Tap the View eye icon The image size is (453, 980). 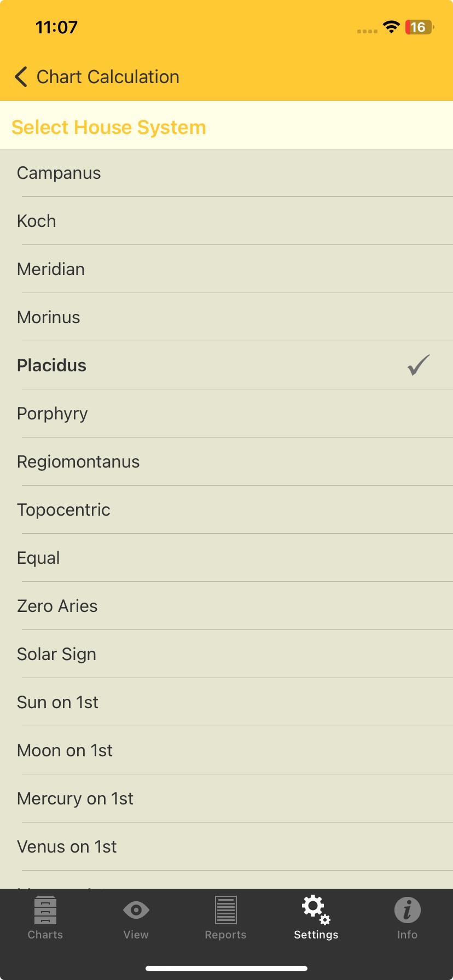tap(136, 910)
